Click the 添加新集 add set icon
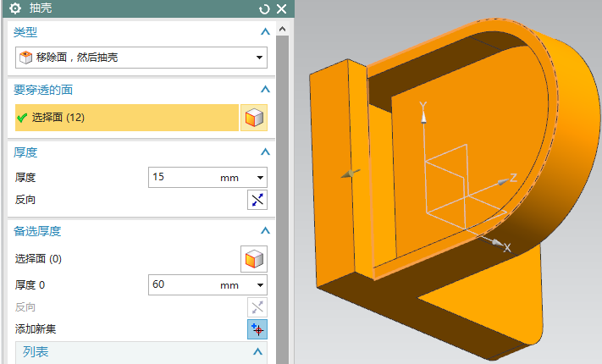The height and width of the screenshot is (364, 602). [257, 329]
